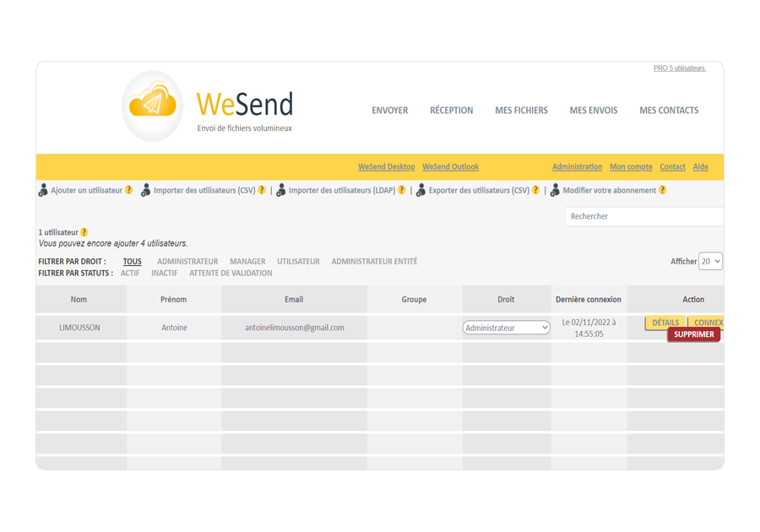760x532 pixels.
Task: Filter by ADMINISTRATEUR ENTITÉ right
Action: pos(374,262)
